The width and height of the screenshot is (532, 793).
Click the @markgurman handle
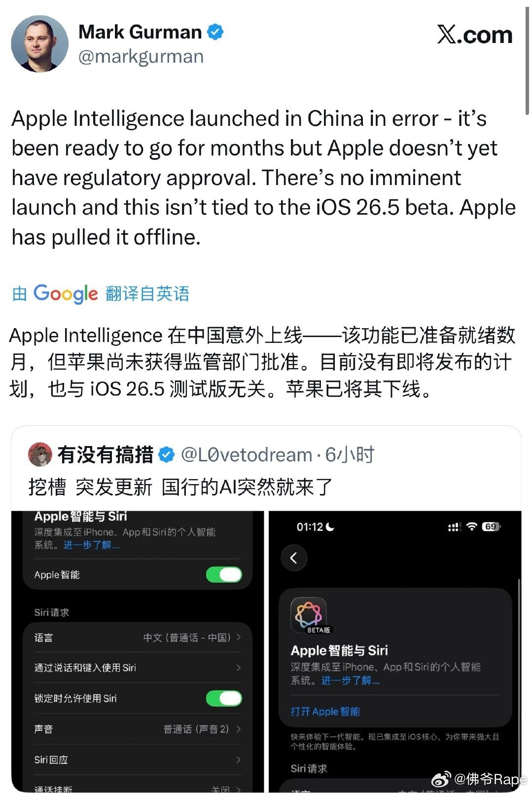tap(141, 57)
